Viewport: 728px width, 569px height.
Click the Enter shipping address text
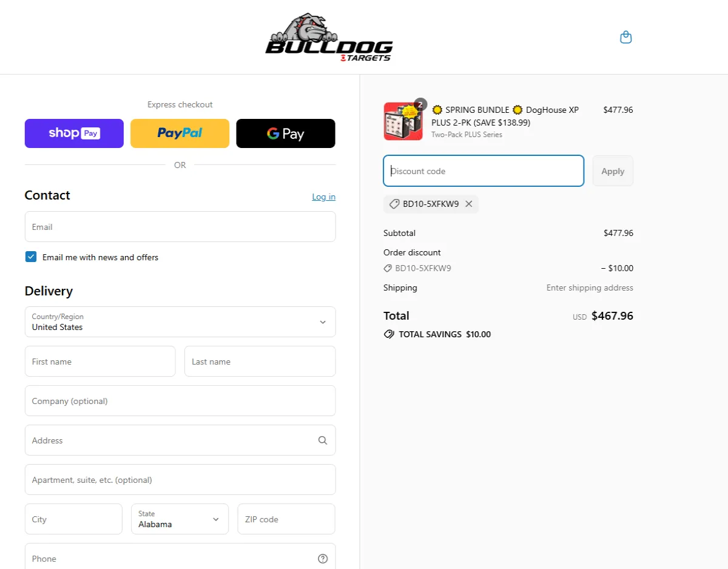click(x=590, y=288)
